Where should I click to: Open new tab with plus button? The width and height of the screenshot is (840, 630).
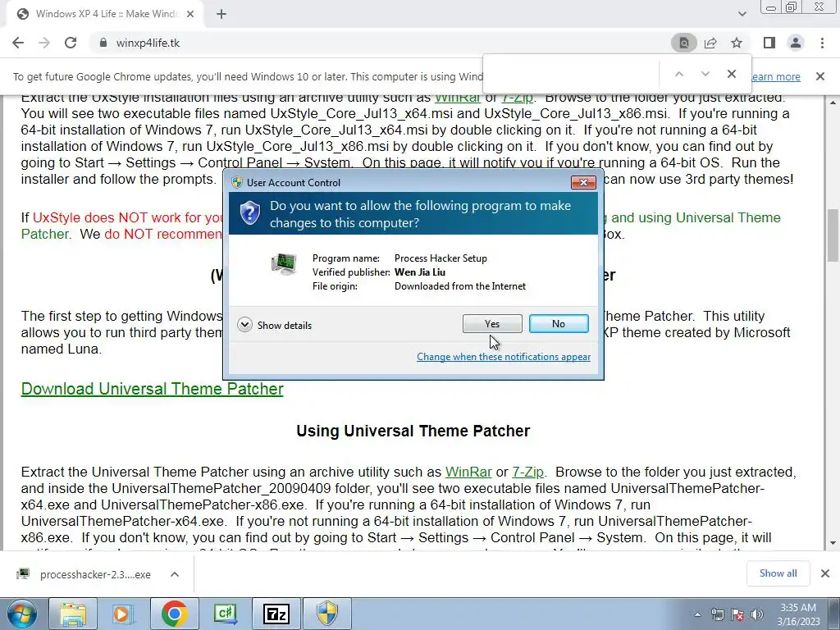(221, 14)
